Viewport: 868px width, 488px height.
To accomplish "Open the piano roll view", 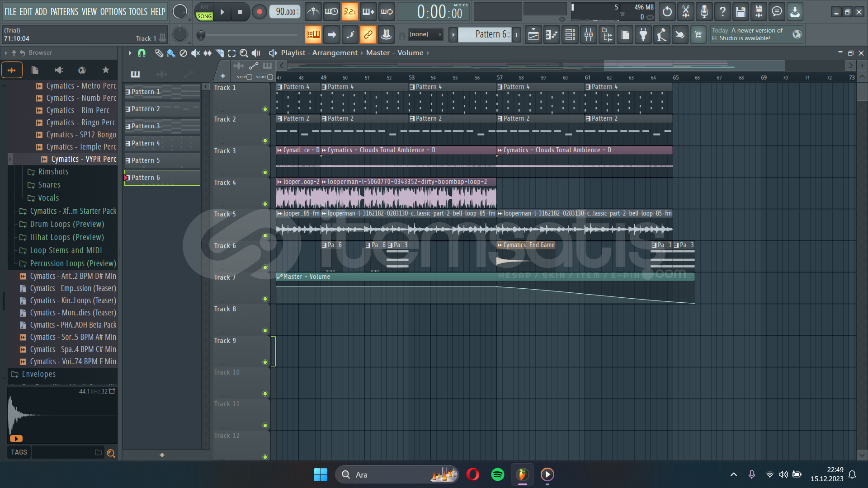I will click(552, 34).
